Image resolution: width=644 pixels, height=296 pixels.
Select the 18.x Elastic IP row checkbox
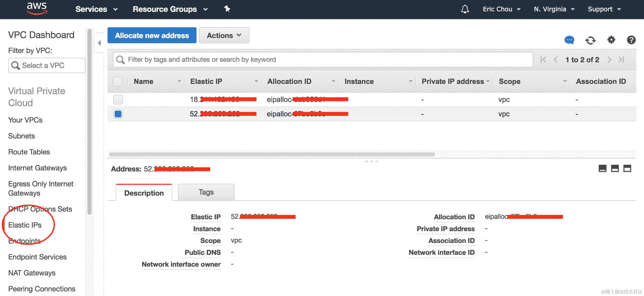coord(118,99)
